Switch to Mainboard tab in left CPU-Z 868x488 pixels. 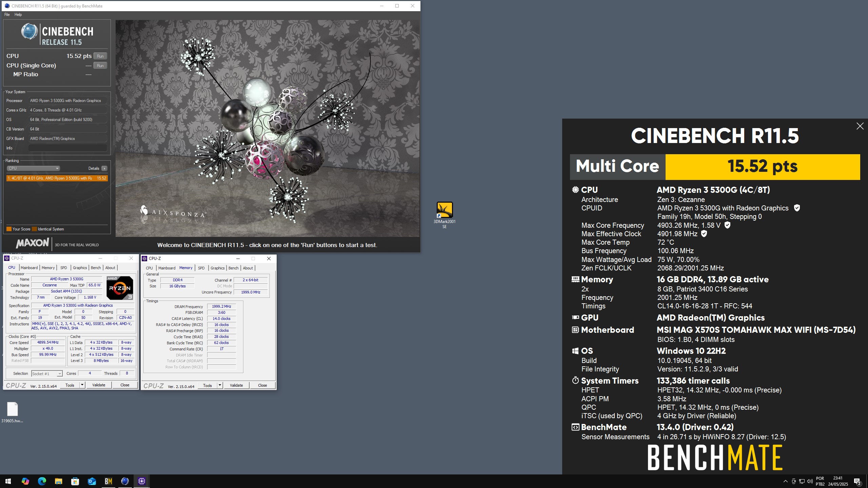pyautogui.click(x=29, y=268)
